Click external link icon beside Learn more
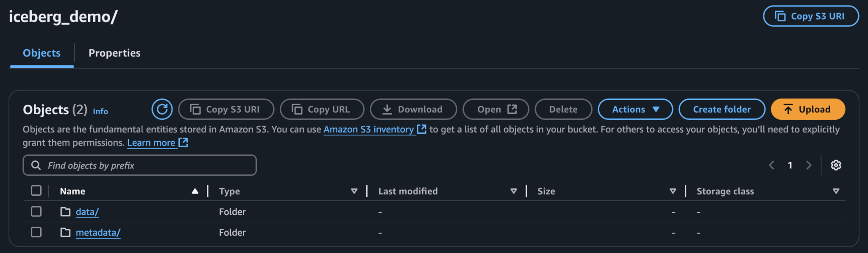 [x=184, y=143]
